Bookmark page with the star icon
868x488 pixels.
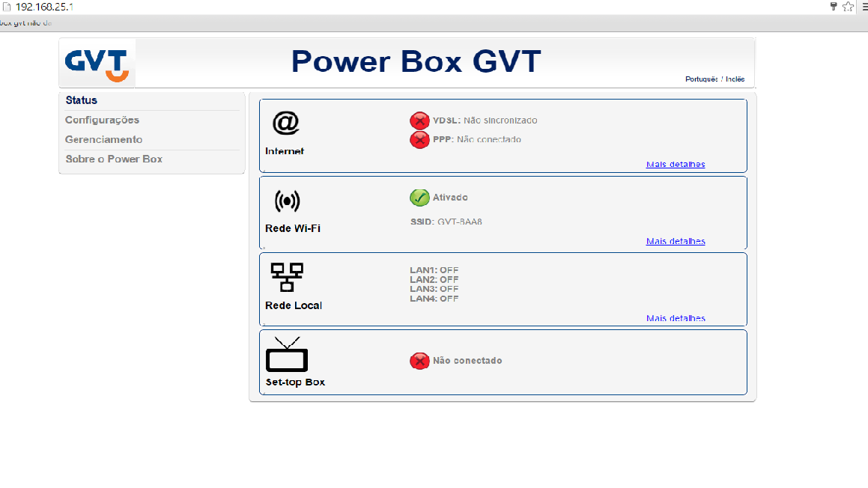point(848,7)
